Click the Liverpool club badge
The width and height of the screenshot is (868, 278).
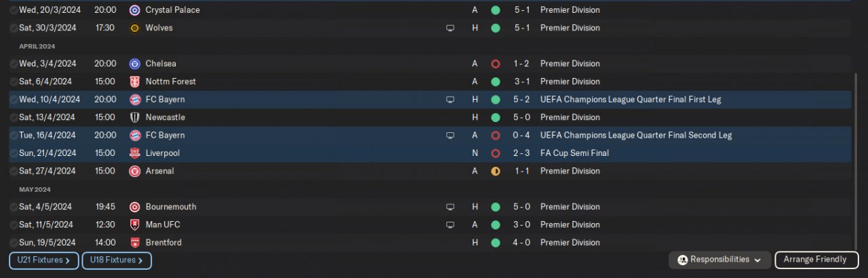135,153
